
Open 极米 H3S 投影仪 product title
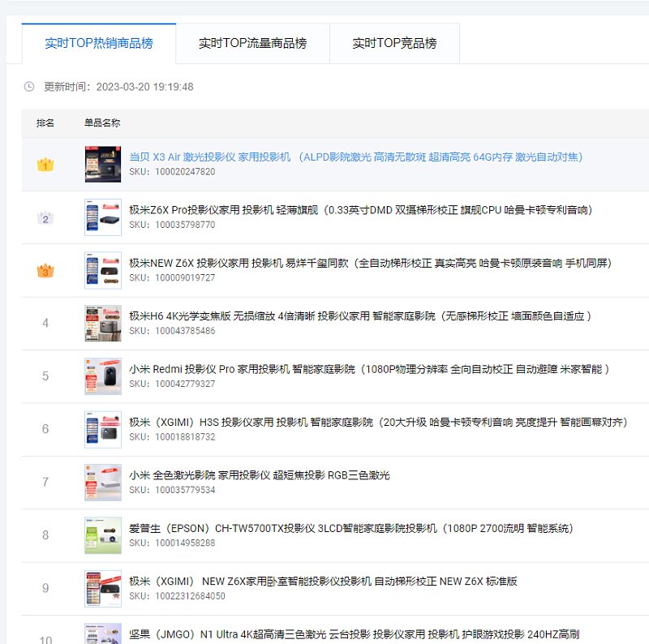tap(378, 423)
